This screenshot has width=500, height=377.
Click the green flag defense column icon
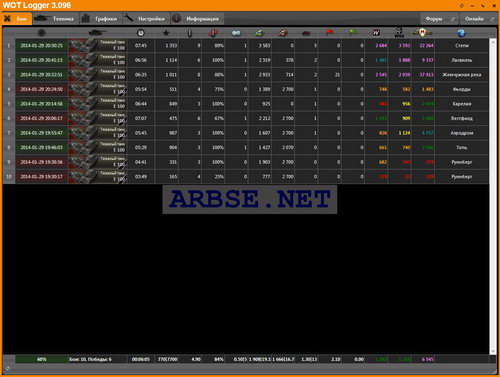click(x=352, y=32)
